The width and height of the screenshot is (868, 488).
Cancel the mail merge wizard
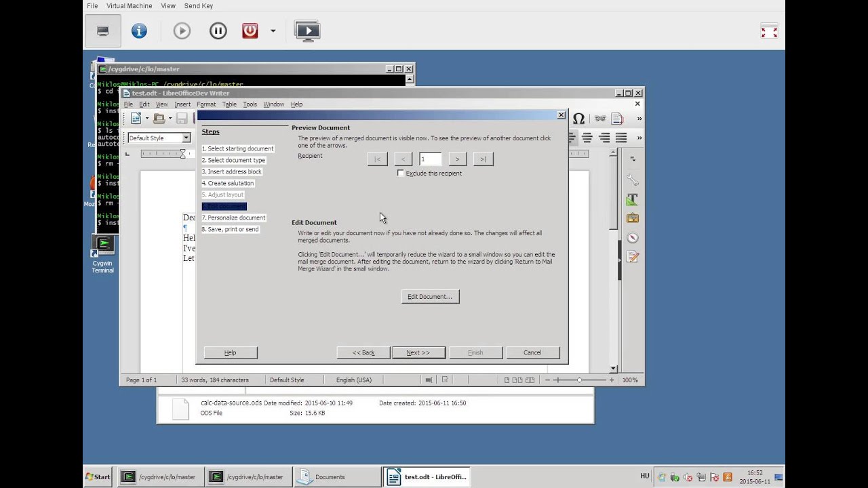pos(532,352)
